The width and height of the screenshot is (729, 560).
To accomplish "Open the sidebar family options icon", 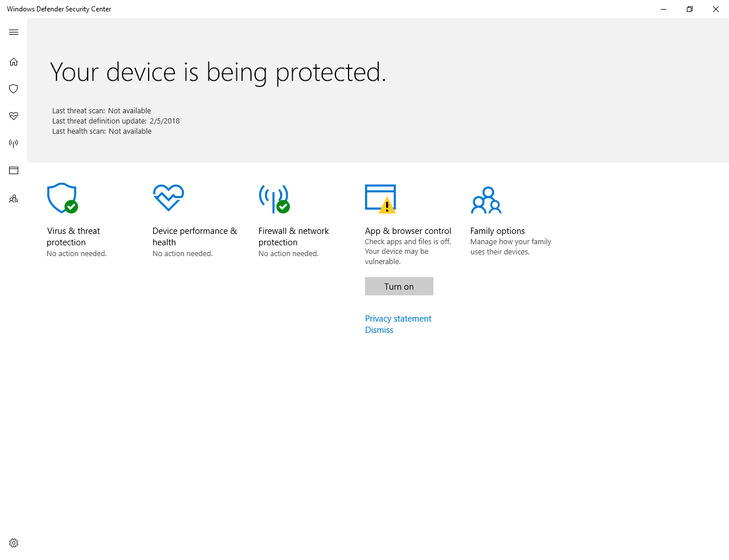I will pyautogui.click(x=14, y=199).
